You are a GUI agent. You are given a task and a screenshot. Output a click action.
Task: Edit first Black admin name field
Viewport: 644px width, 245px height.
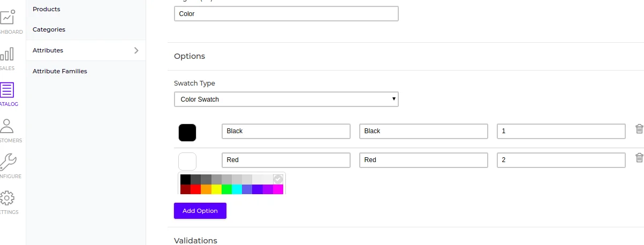click(286, 131)
